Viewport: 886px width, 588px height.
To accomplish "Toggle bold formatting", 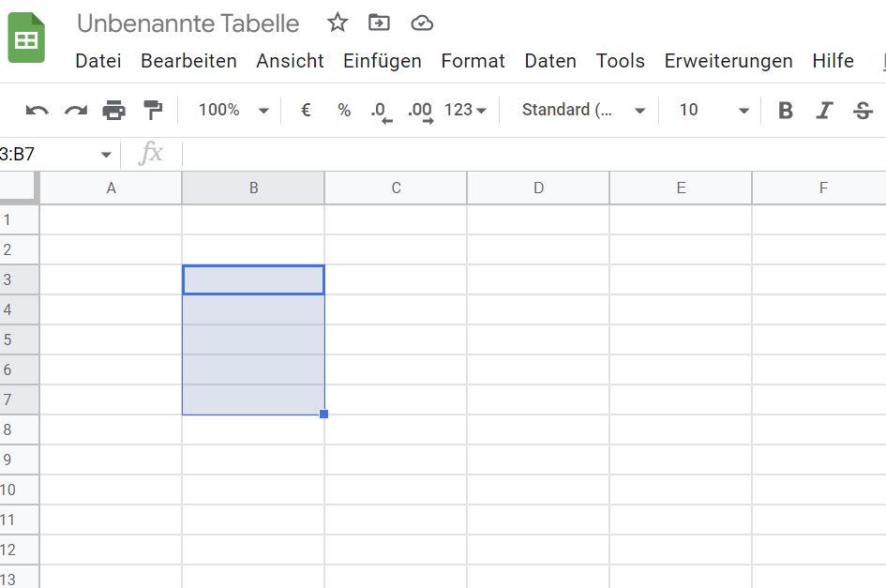I will (x=786, y=111).
